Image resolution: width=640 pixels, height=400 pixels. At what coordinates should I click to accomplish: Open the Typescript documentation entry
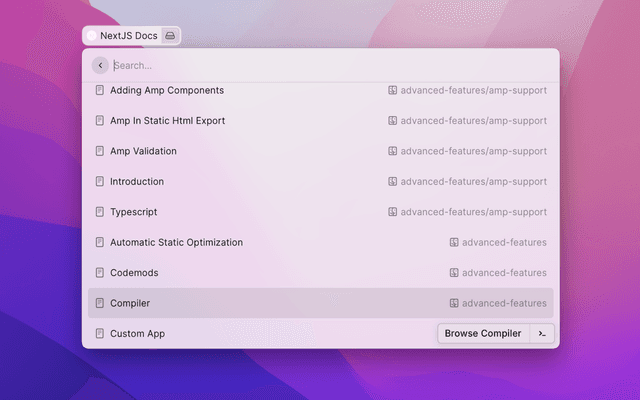click(133, 212)
